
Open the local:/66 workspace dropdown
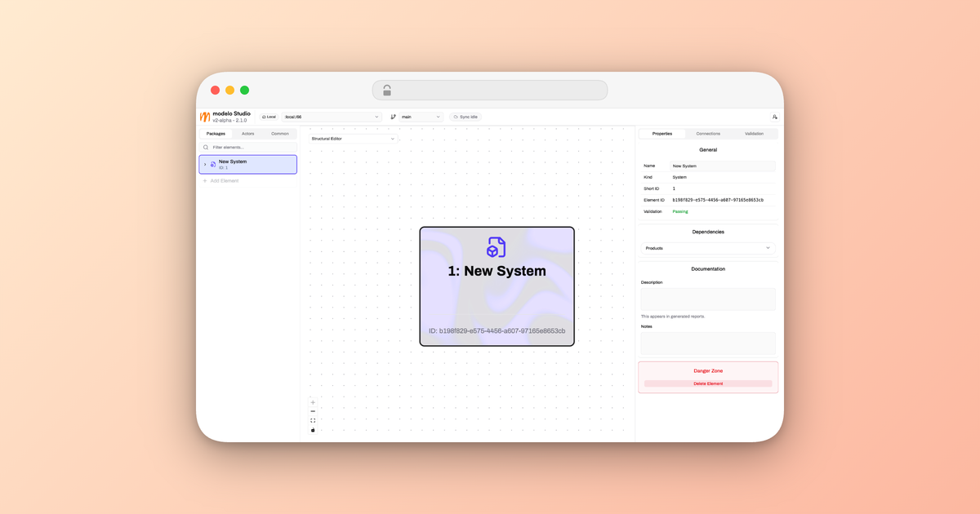click(x=332, y=117)
